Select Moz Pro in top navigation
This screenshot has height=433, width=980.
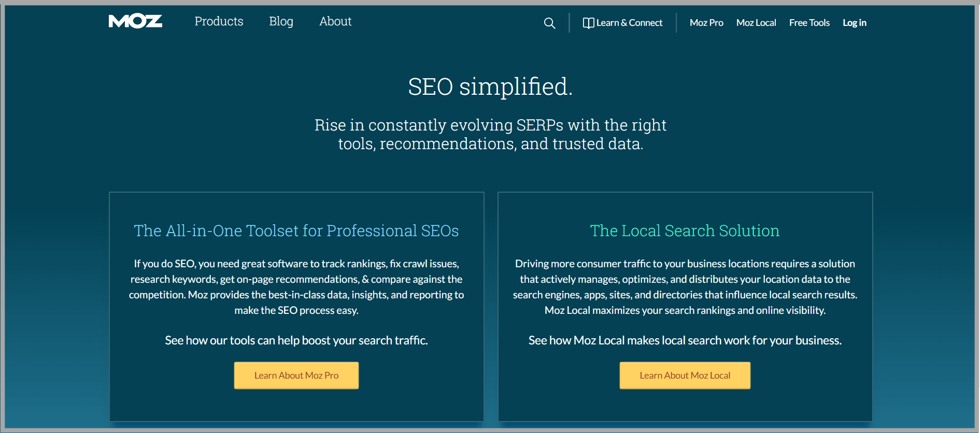[706, 23]
